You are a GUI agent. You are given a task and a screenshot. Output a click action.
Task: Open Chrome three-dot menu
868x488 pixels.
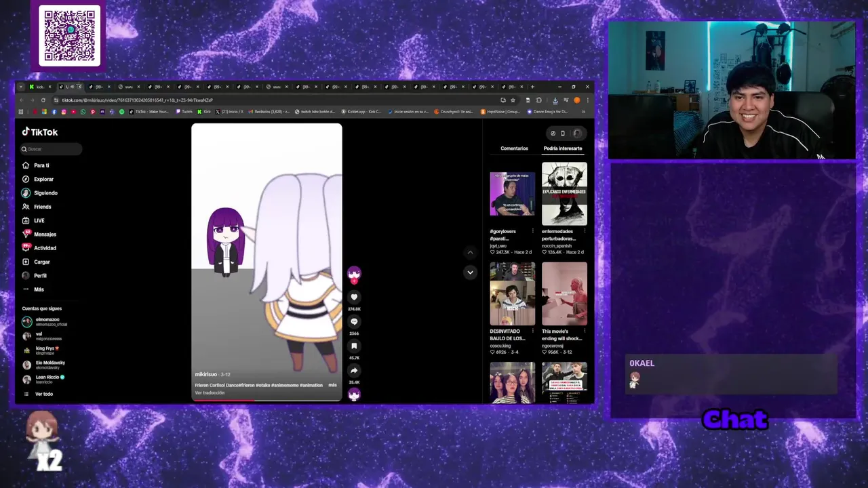[588, 100]
